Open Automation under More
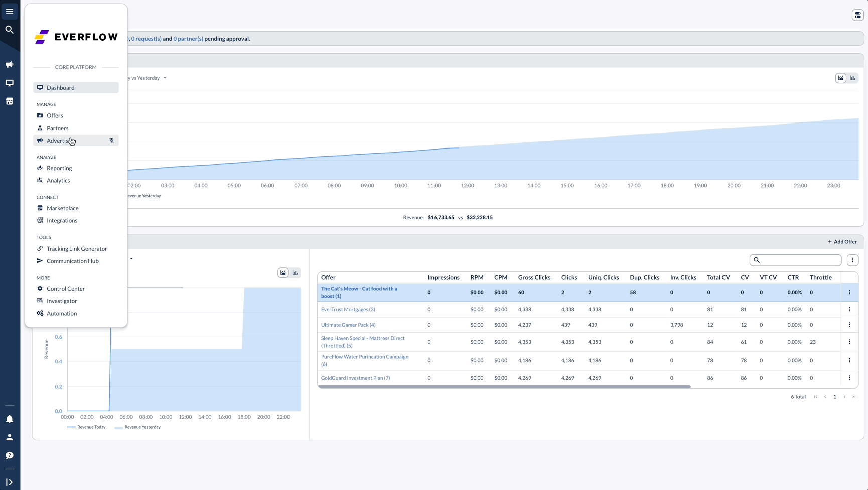This screenshot has width=868, height=490. 76,314
